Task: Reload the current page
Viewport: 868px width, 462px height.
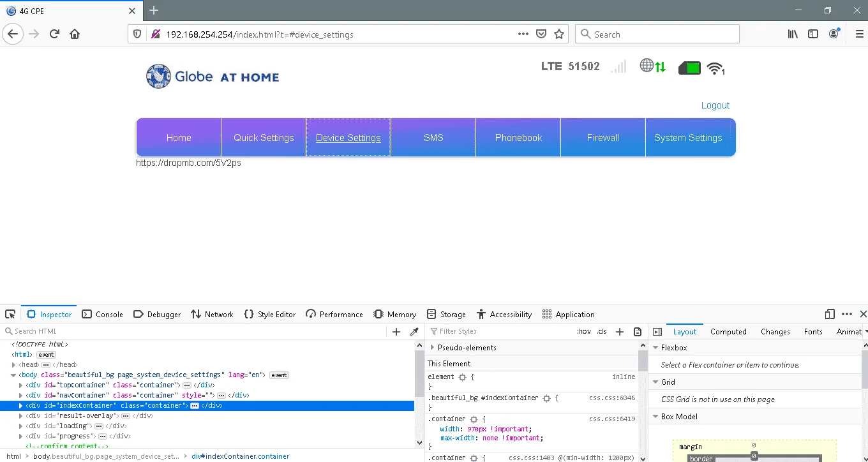Action: [54, 34]
